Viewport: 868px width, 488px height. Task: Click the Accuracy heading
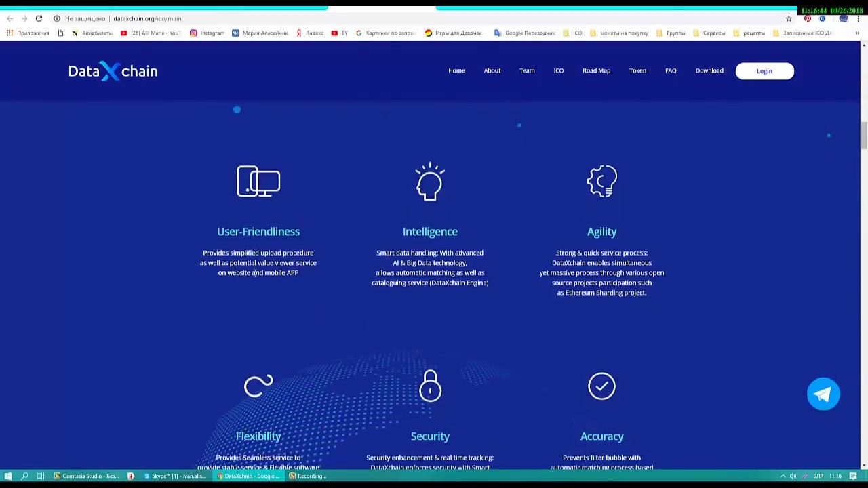click(602, 436)
